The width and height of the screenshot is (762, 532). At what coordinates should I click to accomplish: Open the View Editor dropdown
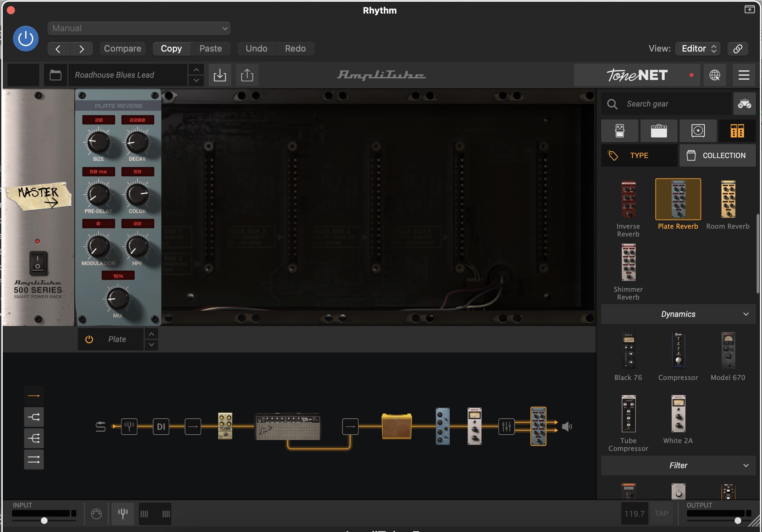698,49
